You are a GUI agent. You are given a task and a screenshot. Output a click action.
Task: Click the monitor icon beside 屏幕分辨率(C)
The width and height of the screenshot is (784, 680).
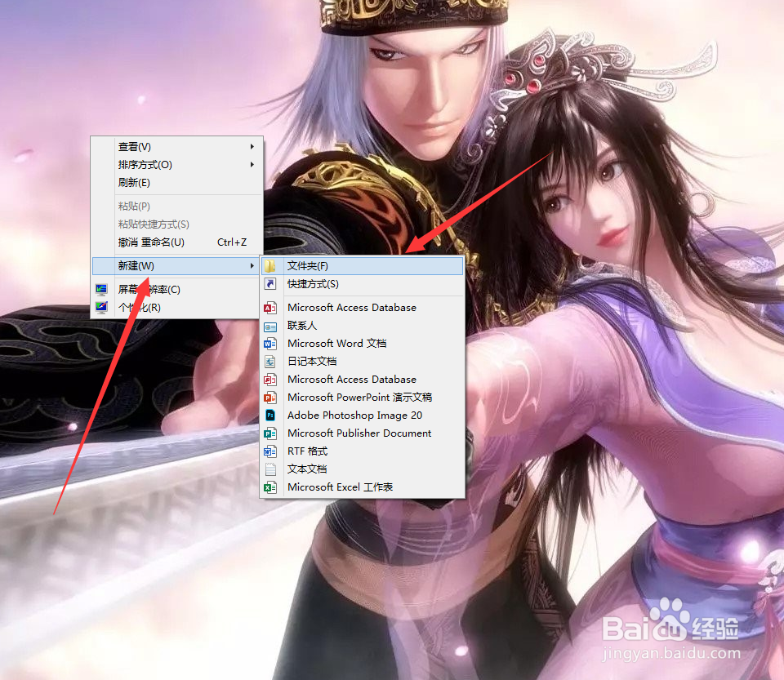101,289
